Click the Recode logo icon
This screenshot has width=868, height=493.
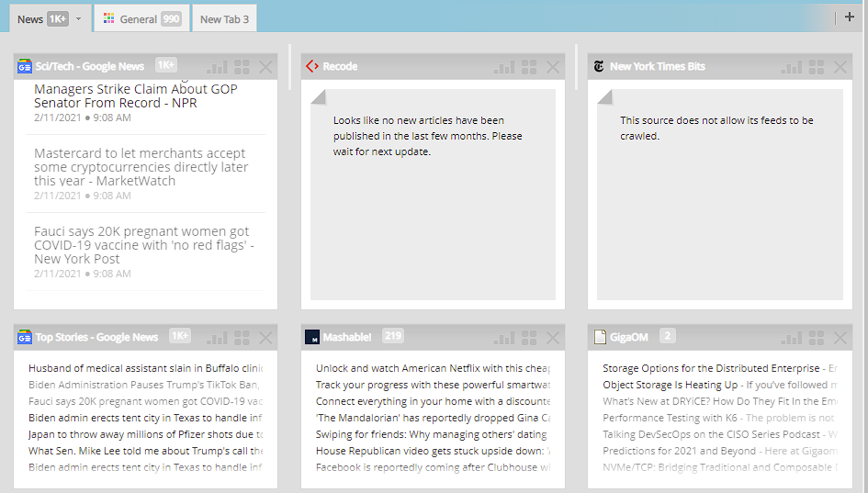[312, 66]
